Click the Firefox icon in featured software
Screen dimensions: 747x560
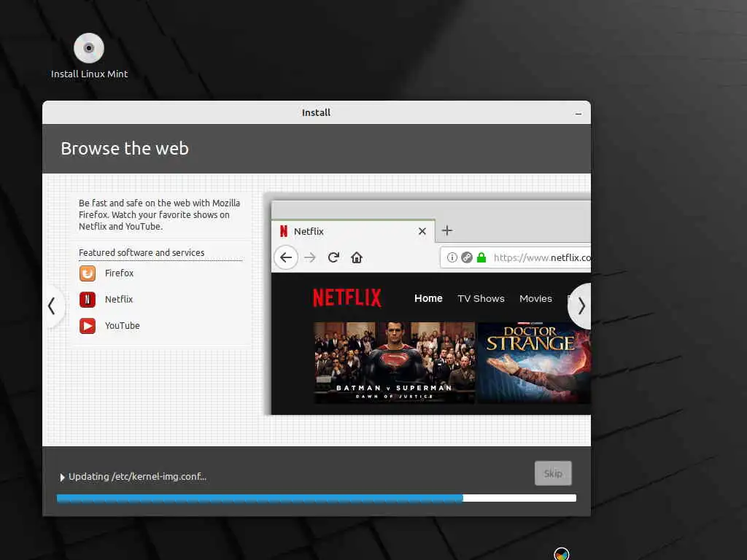tap(88, 273)
